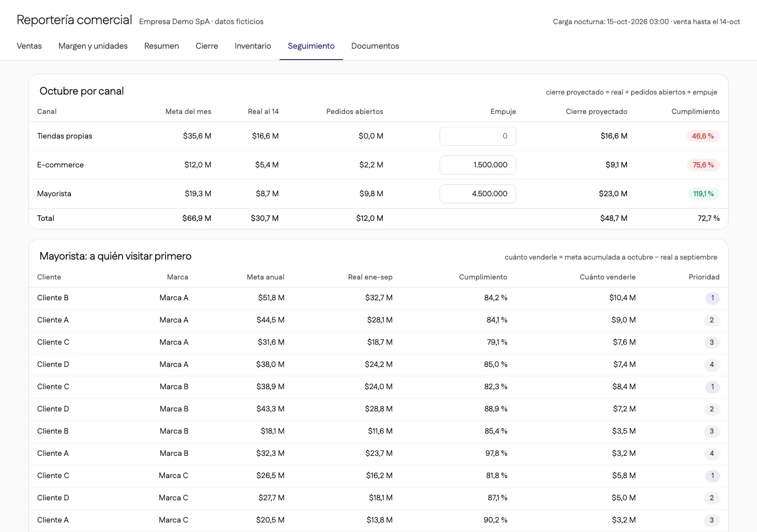757x532 pixels.
Task: Click the Mayorista: a quién visitar primero heading
Action: coord(115,256)
